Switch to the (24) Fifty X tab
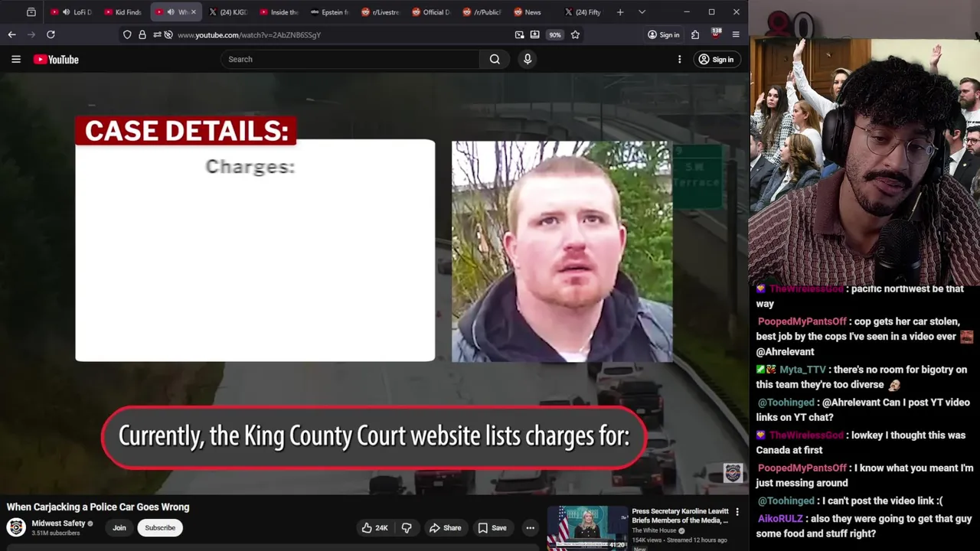 pos(583,12)
